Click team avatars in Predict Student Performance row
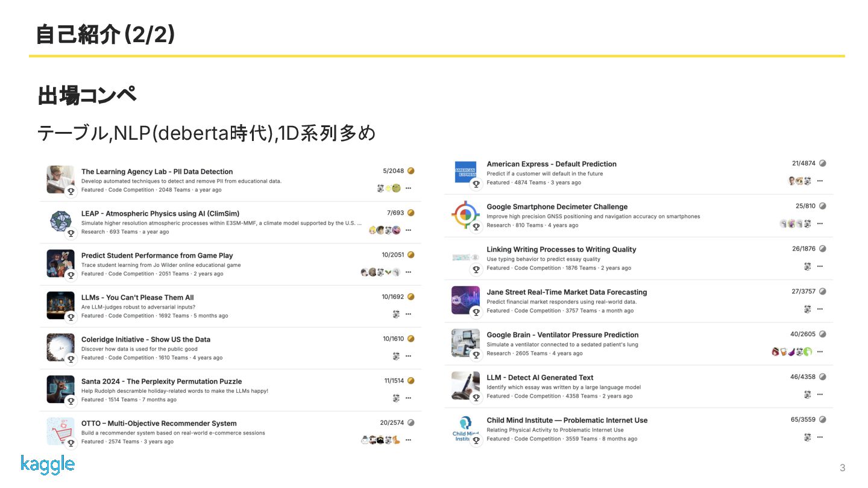868x488 pixels. [381, 272]
